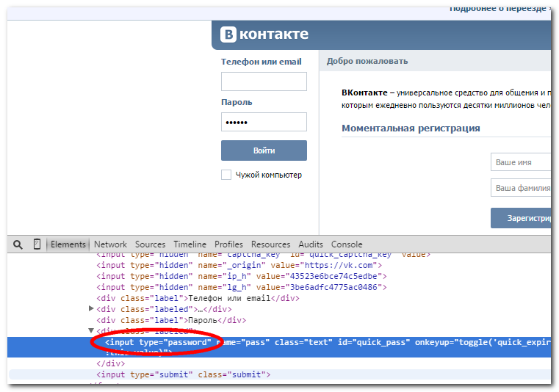Click the Добро пожаловать heading
The image size is (559, 392).
click(367, 61)
